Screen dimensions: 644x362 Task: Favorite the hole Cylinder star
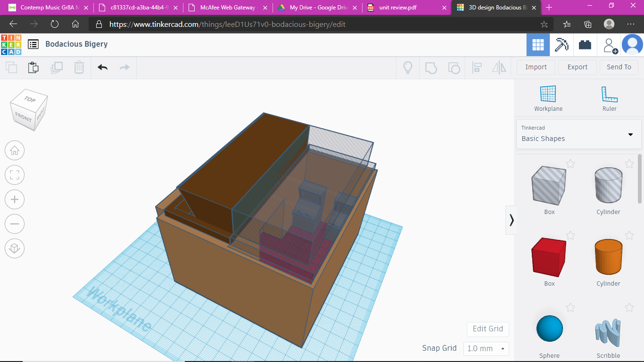629,164
